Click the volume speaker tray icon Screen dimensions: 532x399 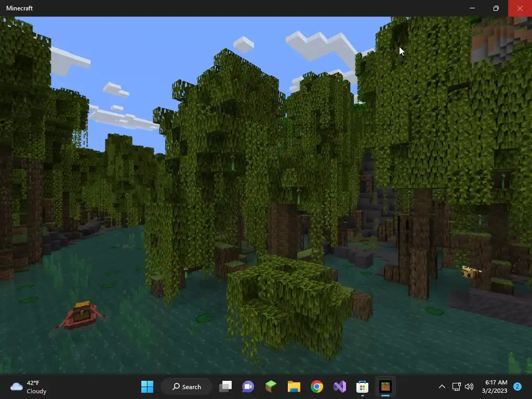click(x=469, y=387)
